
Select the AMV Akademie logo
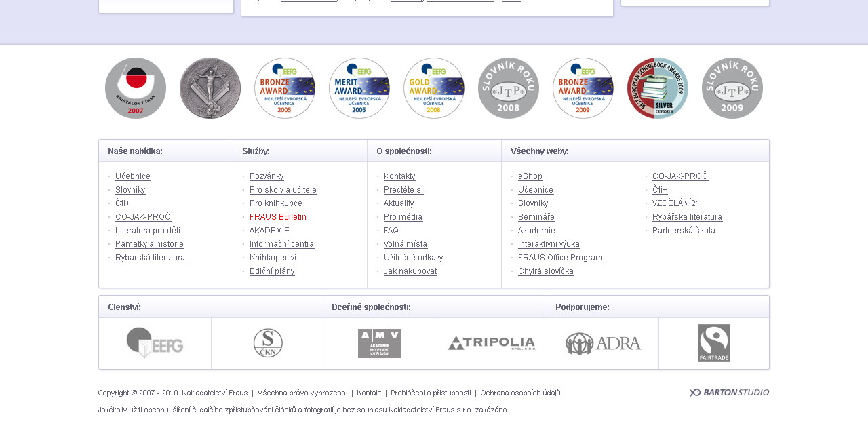[379, 343]
